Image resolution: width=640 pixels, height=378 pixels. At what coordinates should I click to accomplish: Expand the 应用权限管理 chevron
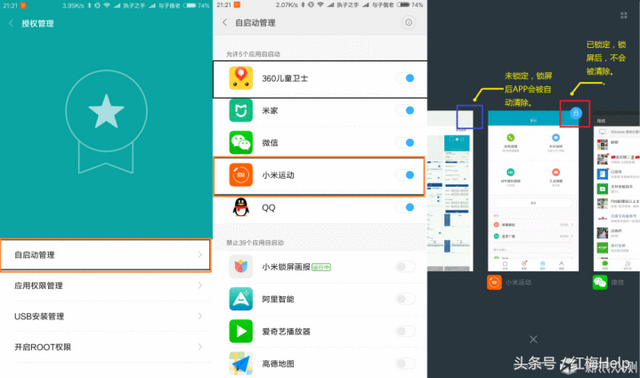coord(200,285)
